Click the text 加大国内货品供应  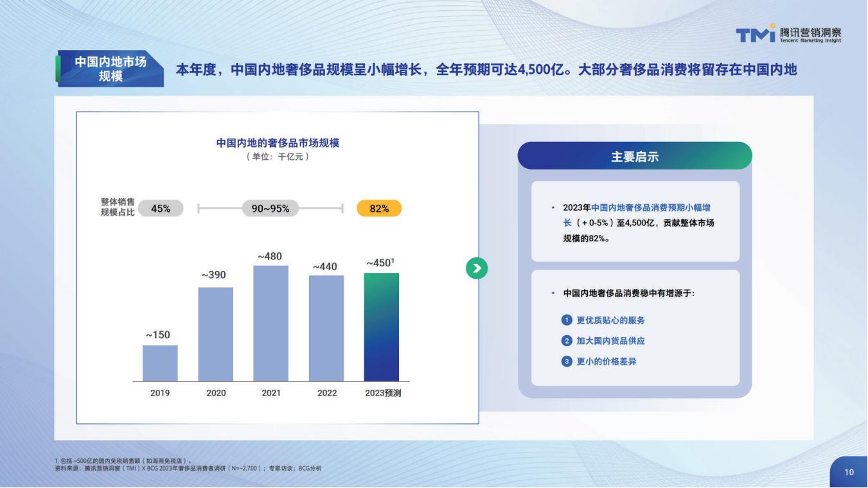click(x=610, y=341)
